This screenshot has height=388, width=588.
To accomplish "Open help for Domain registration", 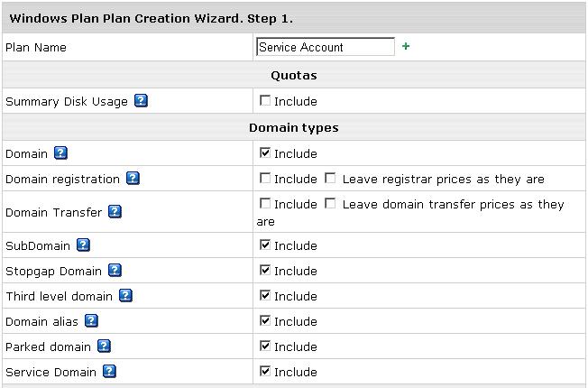I will [x=133, y=179].
